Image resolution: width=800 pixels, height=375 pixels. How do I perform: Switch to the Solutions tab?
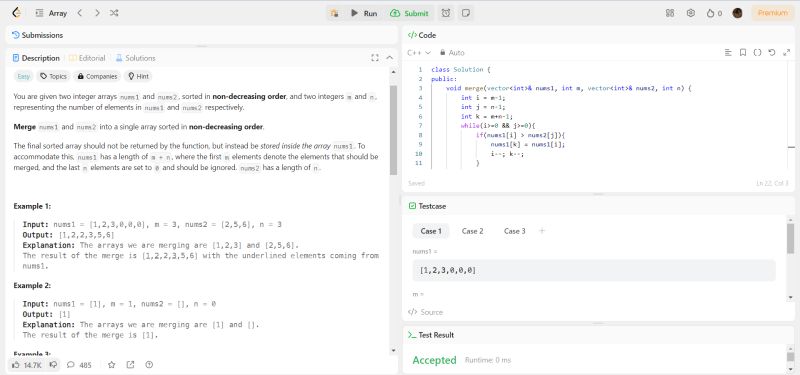point(135,58)
